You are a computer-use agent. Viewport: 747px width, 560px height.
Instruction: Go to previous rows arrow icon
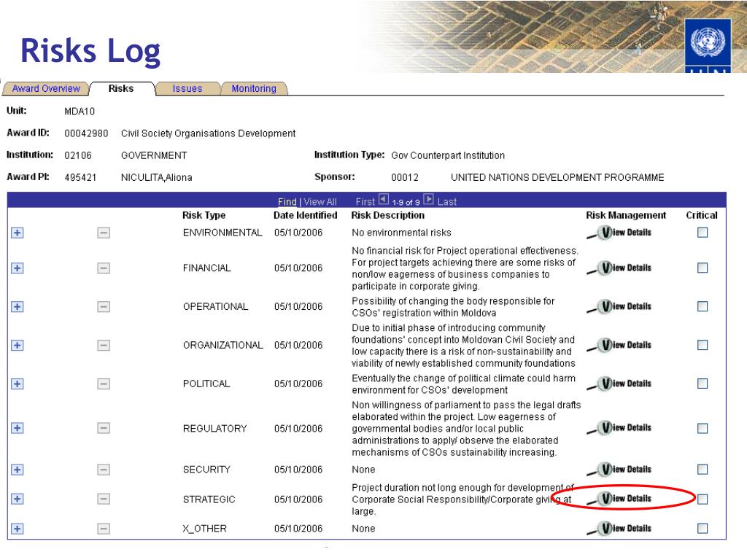[x=384, y=200]
